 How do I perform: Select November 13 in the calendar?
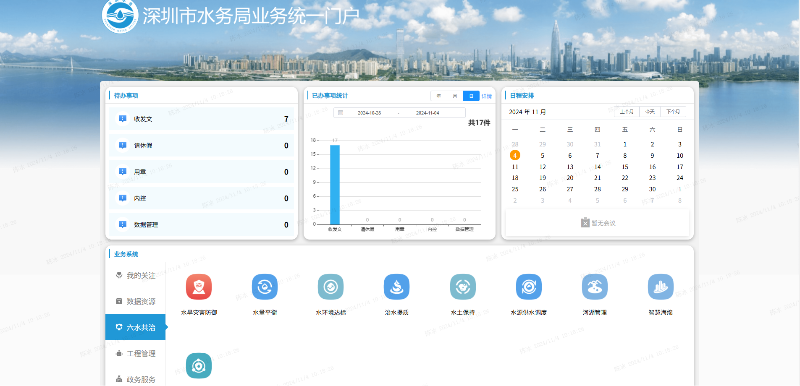[x=570, y=167]
